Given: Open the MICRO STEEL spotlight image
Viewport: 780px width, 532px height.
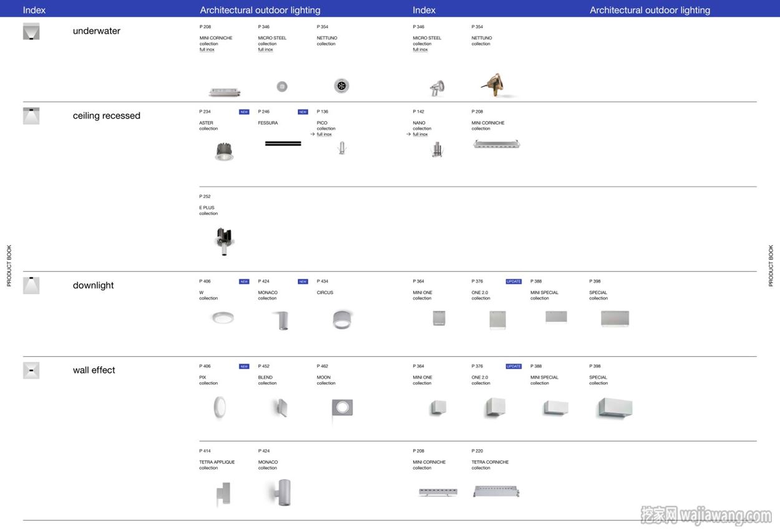Looking at the screenshot, I should tap(437, 87).
